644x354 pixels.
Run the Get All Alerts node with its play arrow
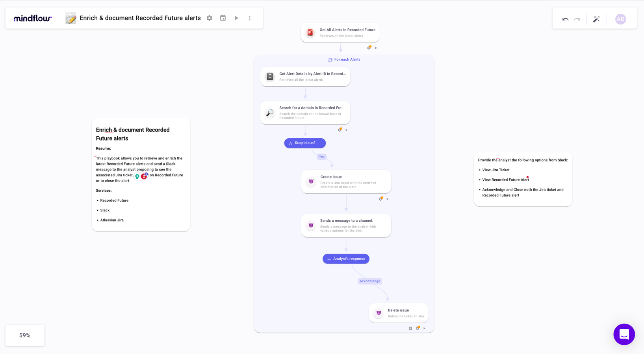pos(376,48)
